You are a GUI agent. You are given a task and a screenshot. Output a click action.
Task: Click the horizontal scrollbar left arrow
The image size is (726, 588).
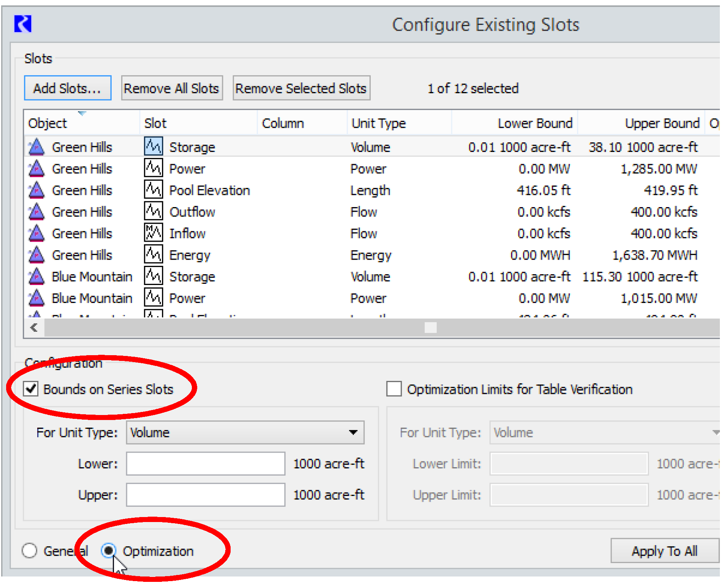tap(34, 328)
